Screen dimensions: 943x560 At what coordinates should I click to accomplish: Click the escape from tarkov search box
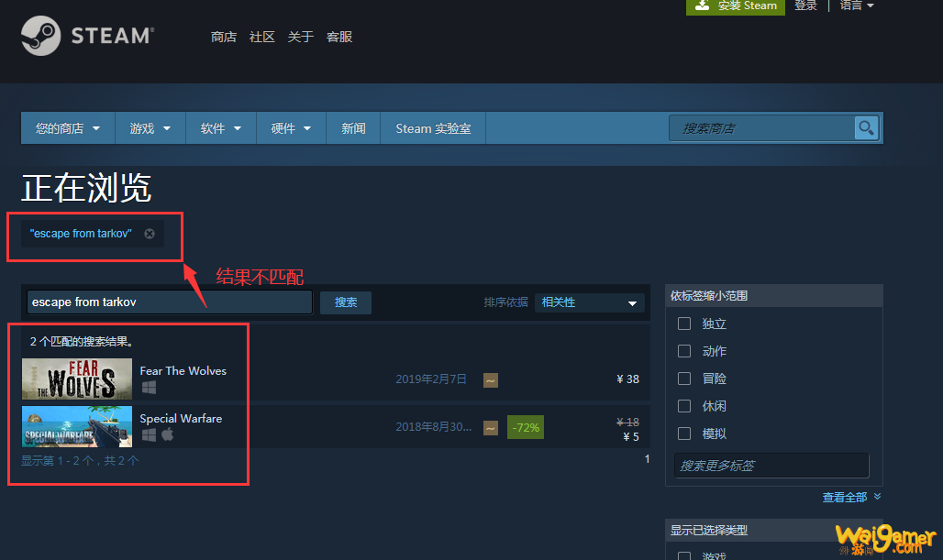tap(170, 302)
